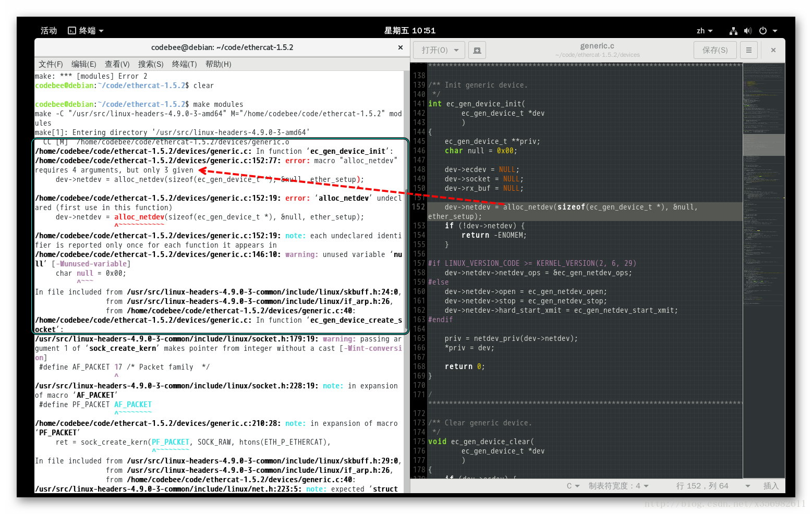The width and height of the screenshot is (812, 514).
Task: Click red 'alloc_netdev' highlighted text in terminal
Action: tap(139, 217)
